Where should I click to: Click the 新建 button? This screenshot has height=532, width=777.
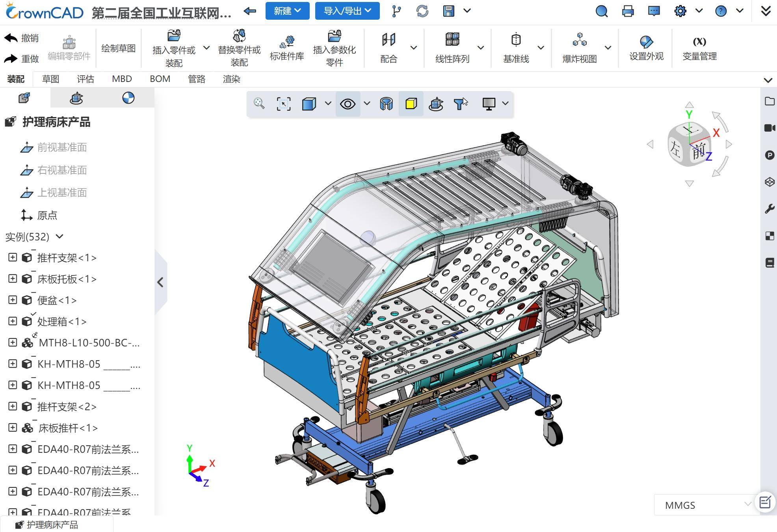point(287,11)
